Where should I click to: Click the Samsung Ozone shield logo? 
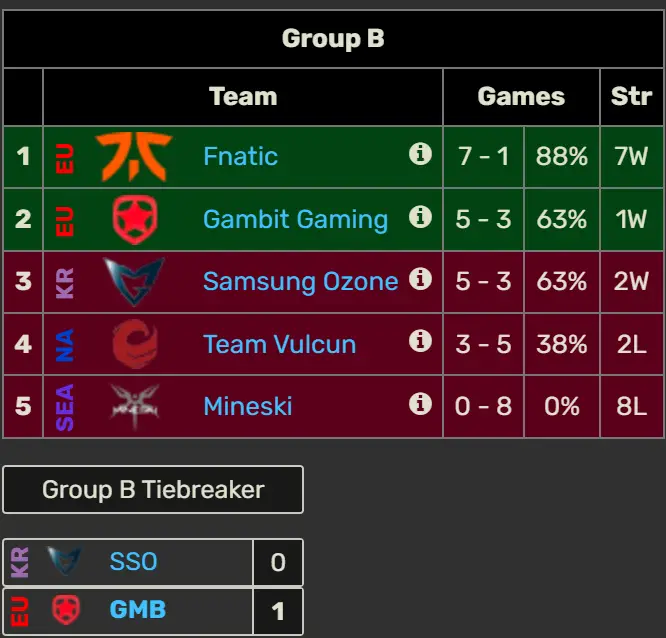coord(134,281)
